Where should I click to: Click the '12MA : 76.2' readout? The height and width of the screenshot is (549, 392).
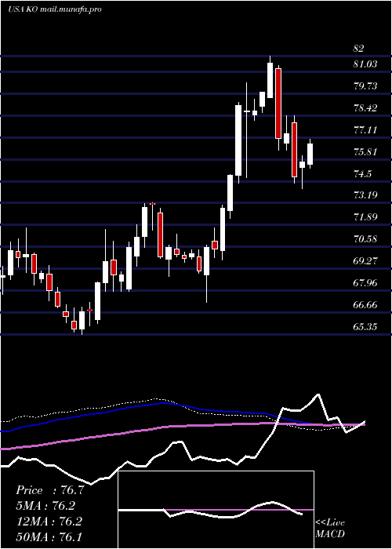49,522
